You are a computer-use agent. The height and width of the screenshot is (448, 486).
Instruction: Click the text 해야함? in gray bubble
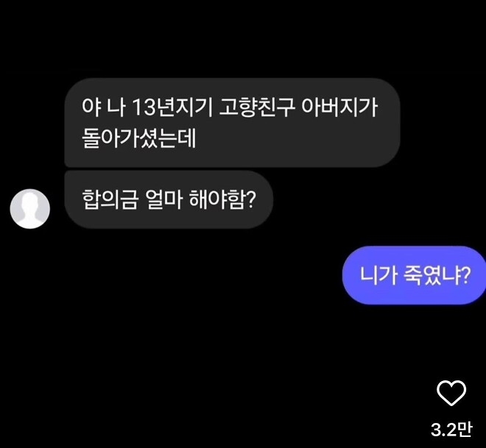click(x=222, y=199)
